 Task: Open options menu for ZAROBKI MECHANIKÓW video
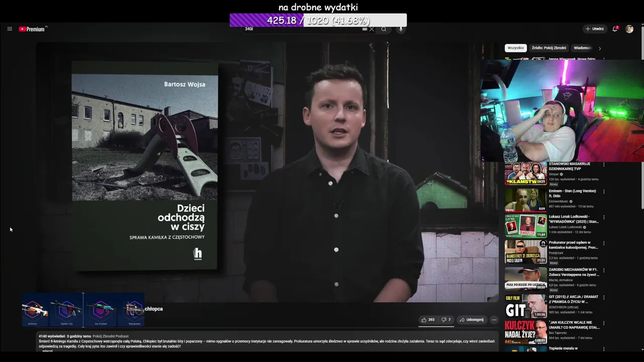604,270
